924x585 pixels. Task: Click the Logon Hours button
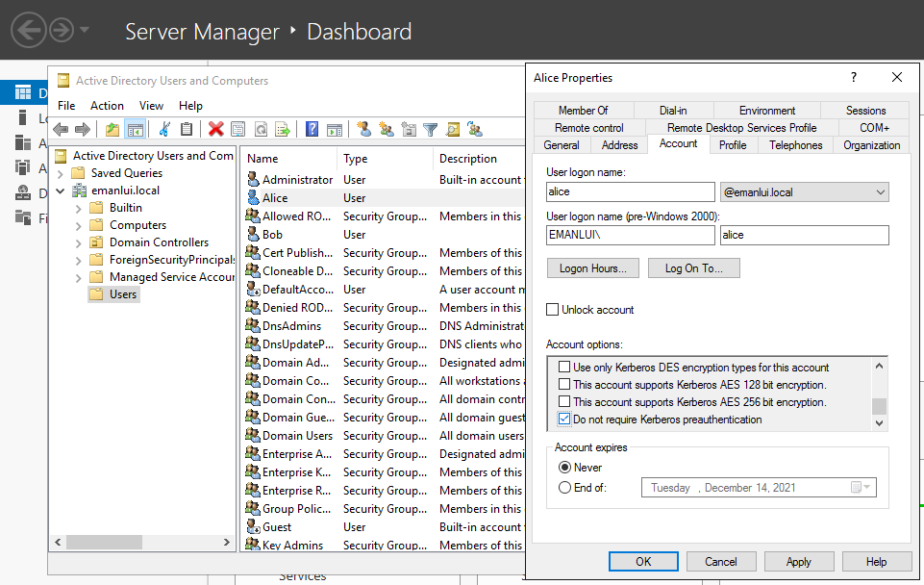tap(592, 268)
